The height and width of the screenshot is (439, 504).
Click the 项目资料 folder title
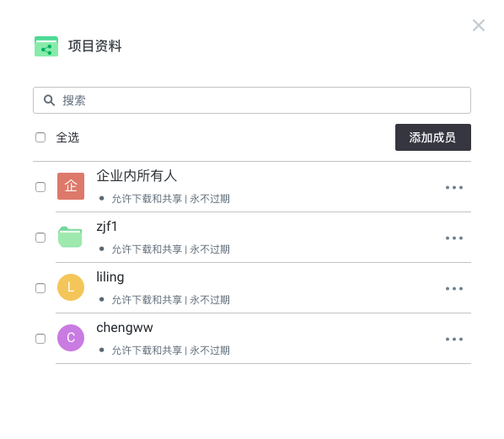95,46
